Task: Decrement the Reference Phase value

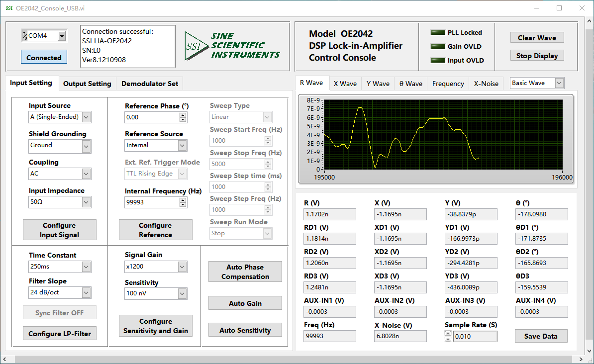Action: 183,120
